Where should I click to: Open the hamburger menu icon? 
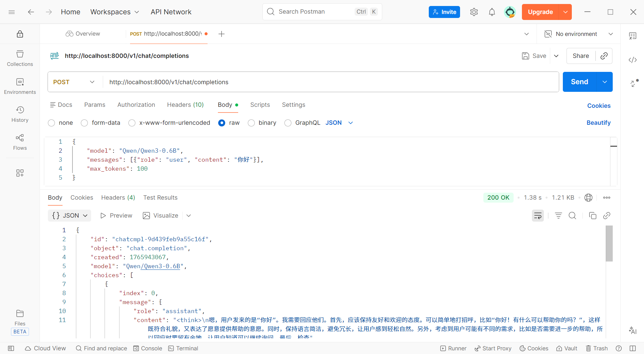pyautogui.click(x=12, y=12)
